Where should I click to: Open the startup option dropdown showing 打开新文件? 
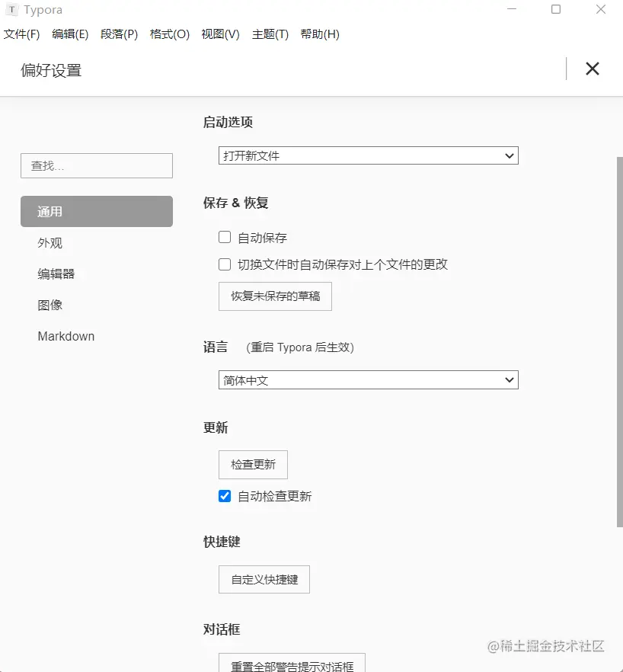368,155
